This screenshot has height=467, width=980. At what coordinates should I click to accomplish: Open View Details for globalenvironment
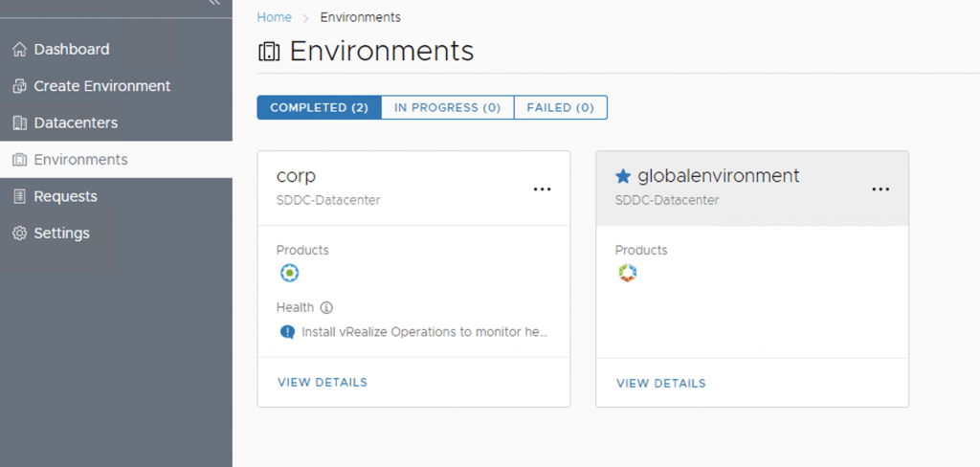click(x=661, y=384)
